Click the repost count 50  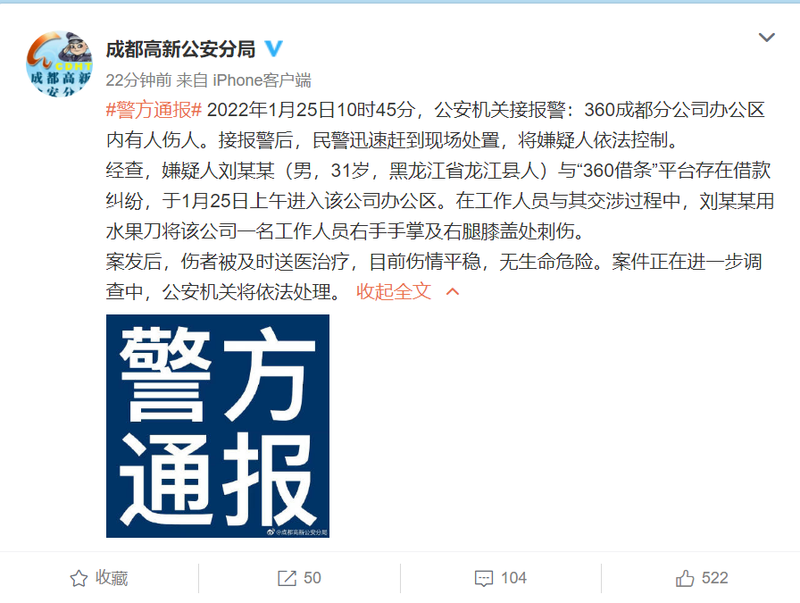click(312, 578)
